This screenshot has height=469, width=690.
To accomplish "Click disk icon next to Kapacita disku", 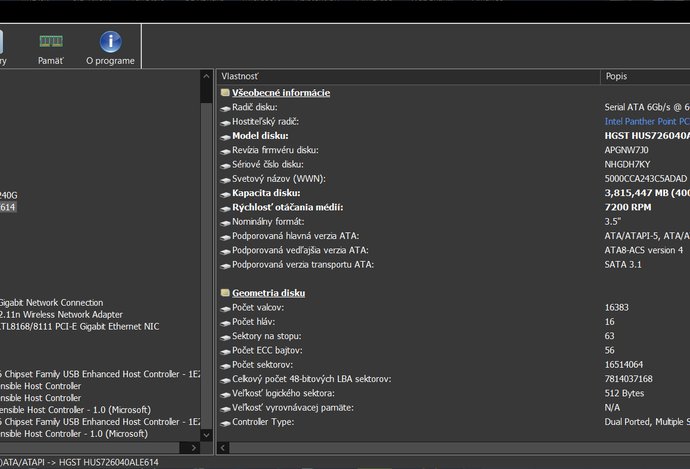I will coord(225,193).
